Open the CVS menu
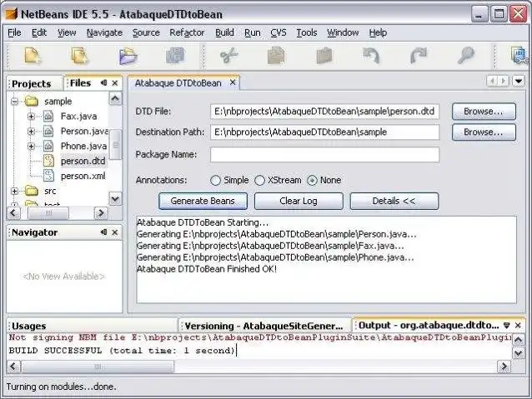This screenshot has width=532, height=399. click(x=279, y=32)
